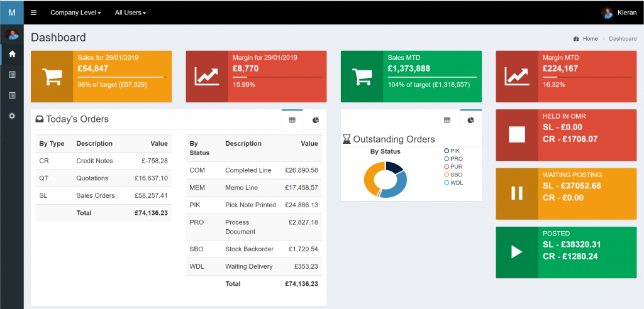Open the Company Level dropdown
The image size is (644, 309).
(75, 13)
